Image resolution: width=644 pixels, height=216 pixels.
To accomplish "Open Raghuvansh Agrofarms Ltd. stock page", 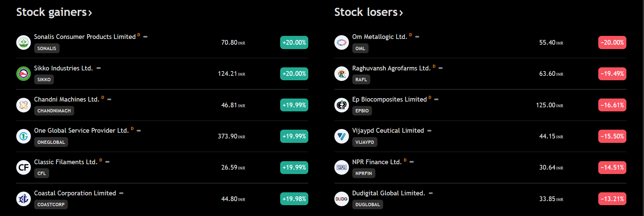I will tap(391, 68).
